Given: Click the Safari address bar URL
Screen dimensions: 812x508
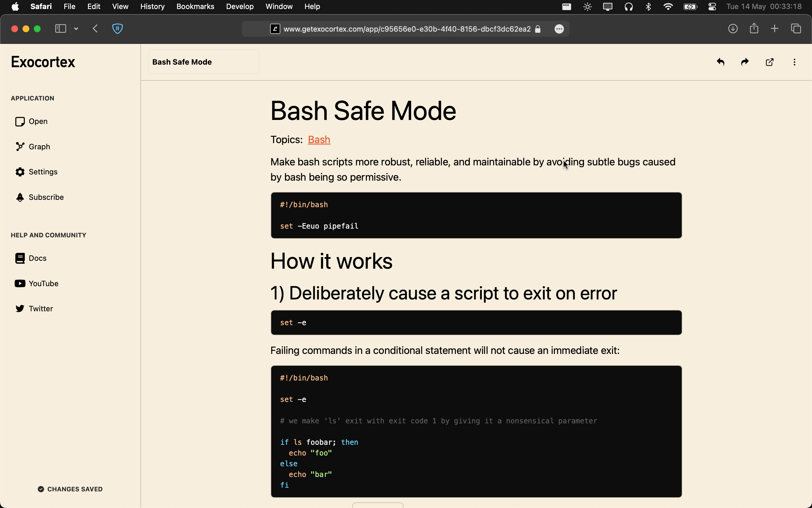Looking at the screenshot, I should coord(407,29).
